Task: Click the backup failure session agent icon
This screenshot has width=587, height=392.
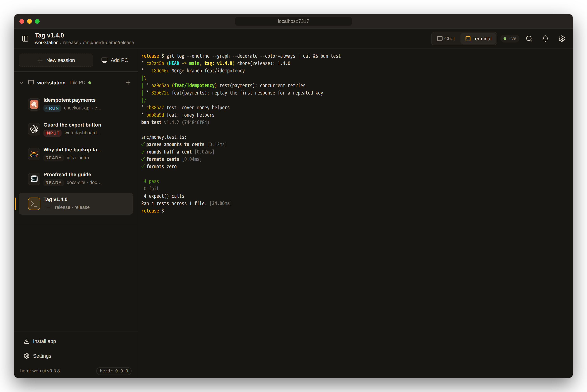Action: point(34,154)
